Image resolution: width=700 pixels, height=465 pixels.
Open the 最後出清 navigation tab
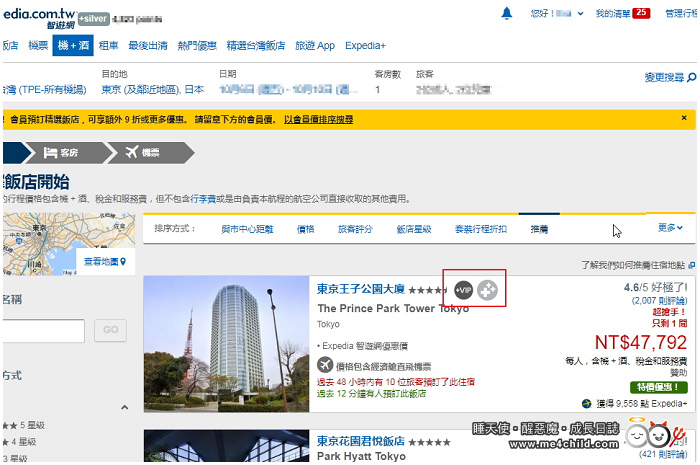[x=148, y=46]
